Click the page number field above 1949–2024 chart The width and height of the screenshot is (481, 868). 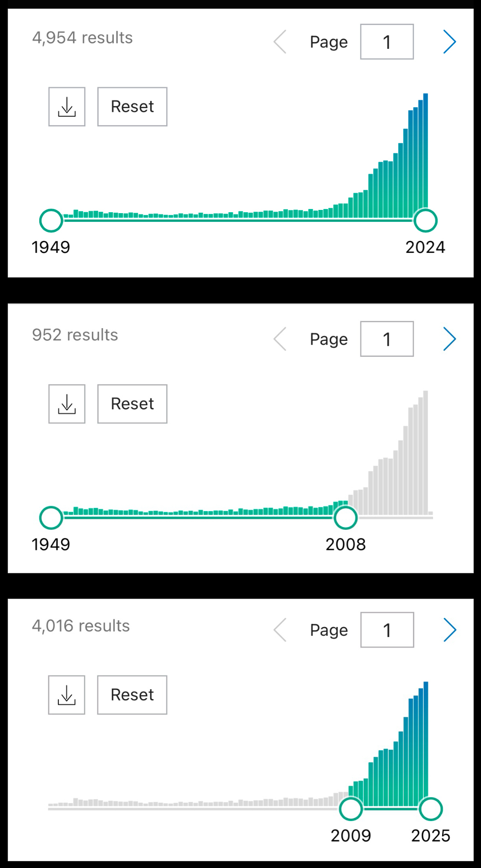pos(387,42)
